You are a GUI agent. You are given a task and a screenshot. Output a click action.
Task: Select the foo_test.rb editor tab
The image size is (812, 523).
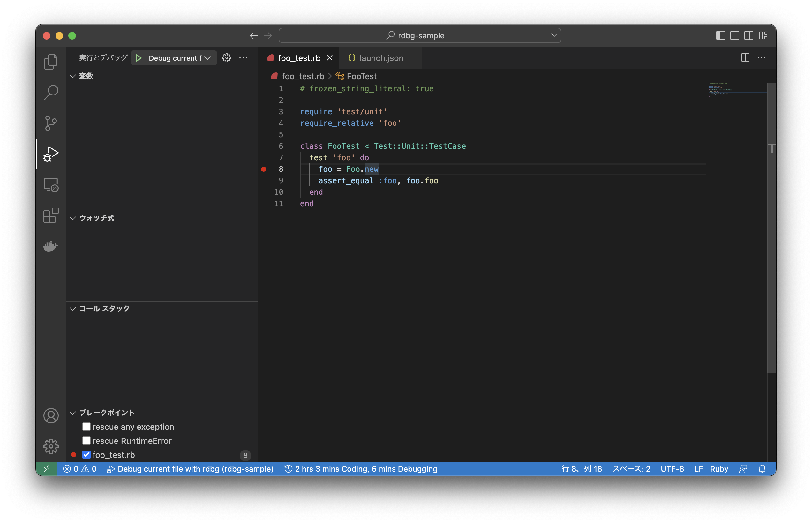click(299, 58)
